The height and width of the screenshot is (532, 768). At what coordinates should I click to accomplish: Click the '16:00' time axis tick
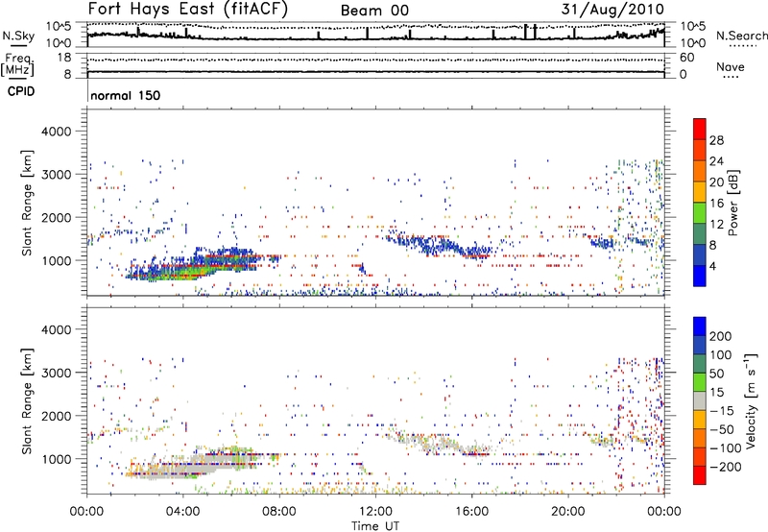tap(471, 512)
